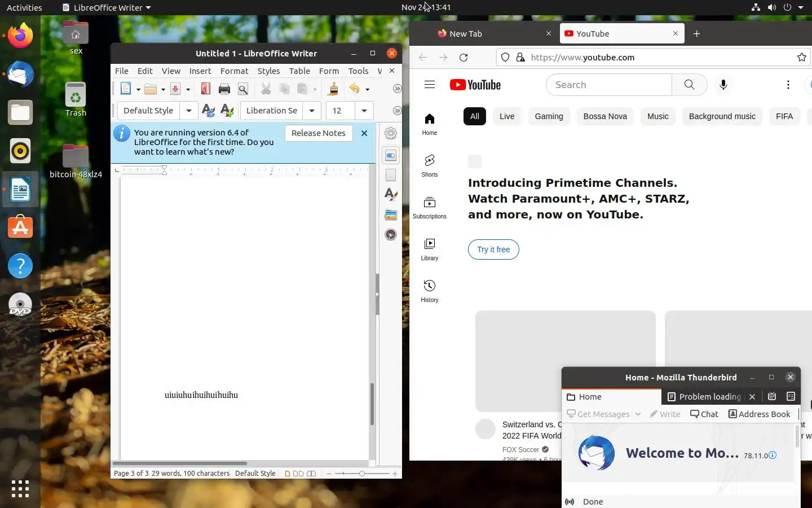
Task: Click the Undo arrow in Writer
Action: 354,89
